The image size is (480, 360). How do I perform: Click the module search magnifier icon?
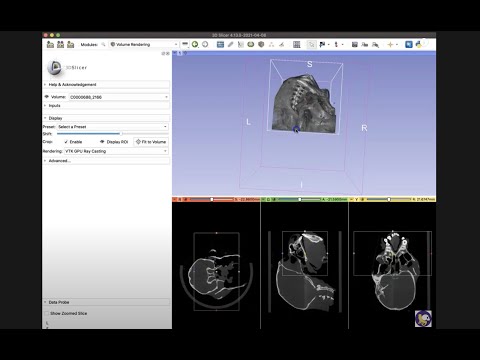(103, 44)
